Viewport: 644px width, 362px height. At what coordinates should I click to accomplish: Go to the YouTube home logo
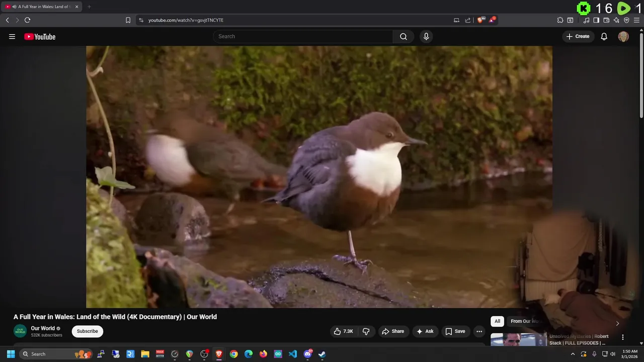click(40, 37)
